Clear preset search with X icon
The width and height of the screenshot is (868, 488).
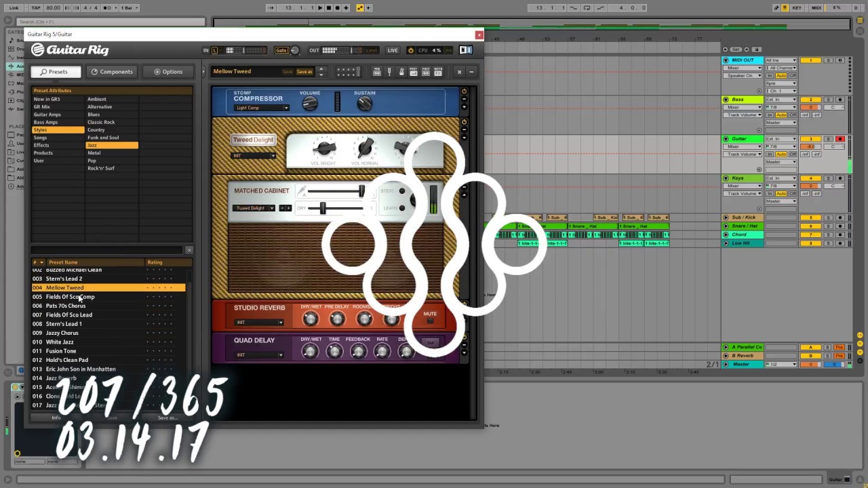click(x=189, y=250)
